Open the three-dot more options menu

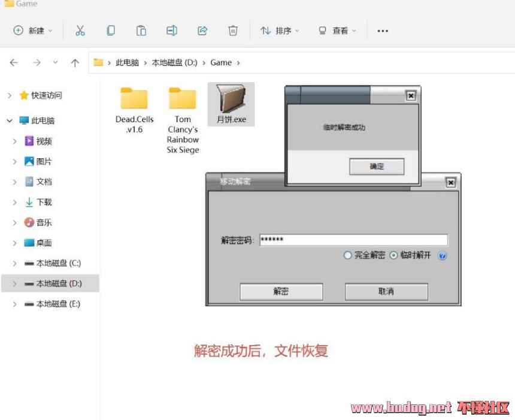tap(383, 31)
